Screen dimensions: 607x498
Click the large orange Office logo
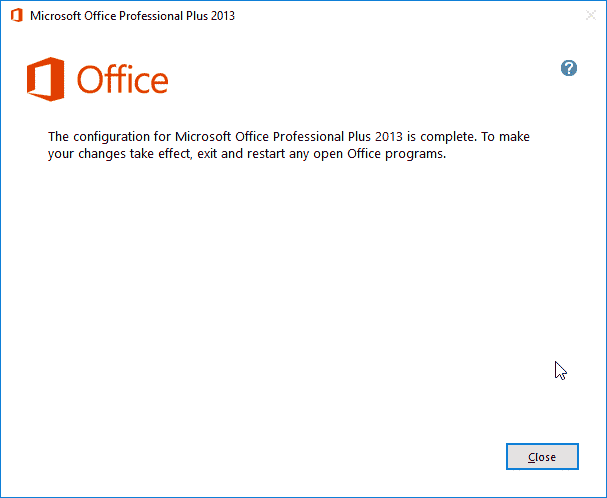click(x=46, y=79)
